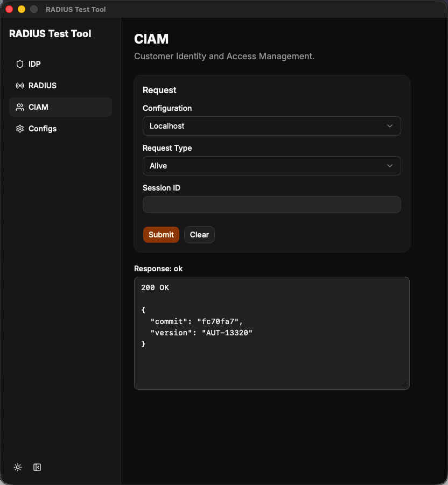Image resolution: width=448 pixels, height=485 pixels.
Task: Click the RADIUS Test Tool sidebar heading
Action: click(50, 34)
